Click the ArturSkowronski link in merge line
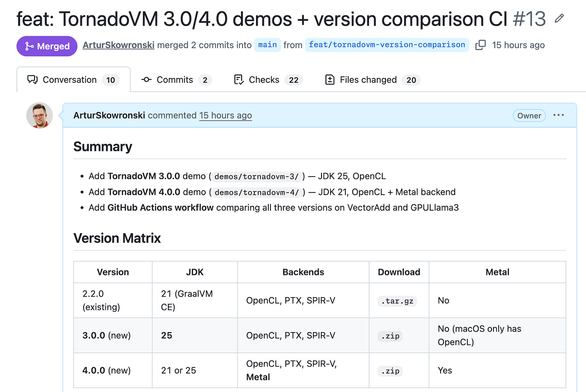 pos(118,45)
